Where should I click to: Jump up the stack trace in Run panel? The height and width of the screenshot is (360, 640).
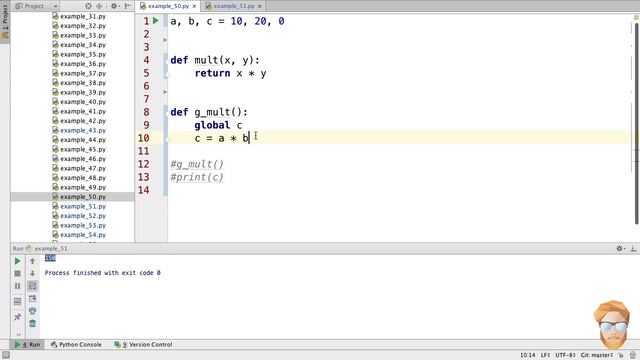click(33, 261)
